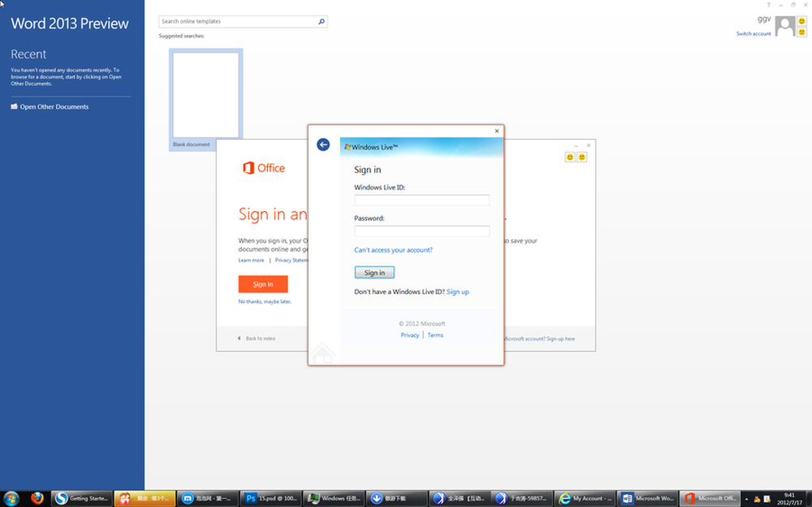Click the Password text field

point(421,231)
